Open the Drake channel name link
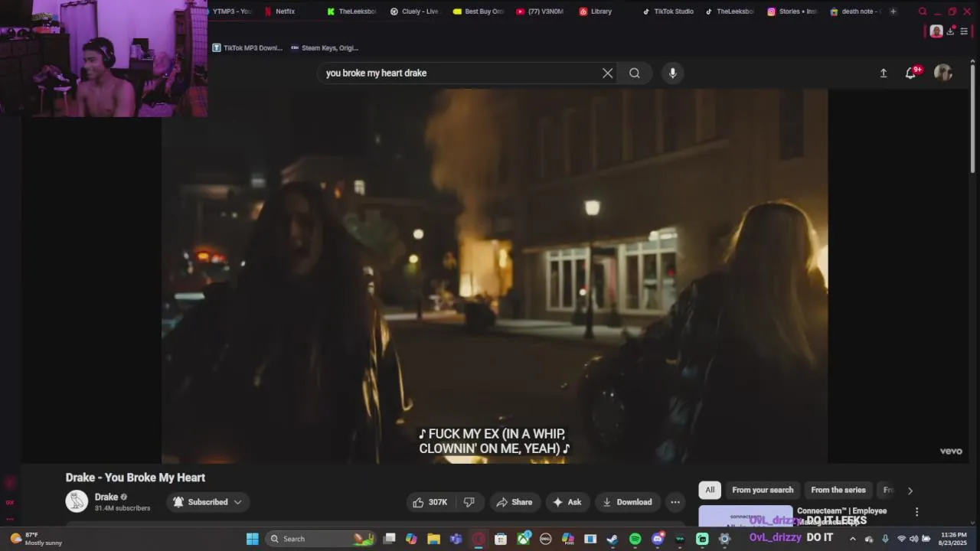The height and width of the screenshot is (551, 980). pos(106,497)
